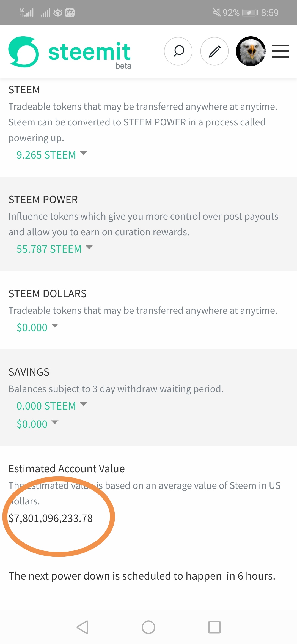Click the steemit wordmark text link
This screenshot has width=297, height=644.
(x=89, y=52)
